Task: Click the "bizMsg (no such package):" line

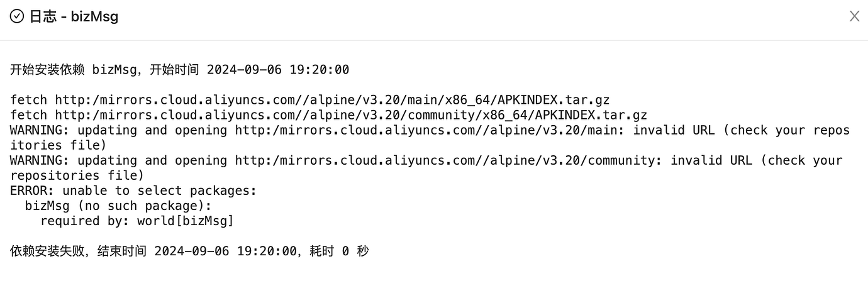Action: pos(119,206)
